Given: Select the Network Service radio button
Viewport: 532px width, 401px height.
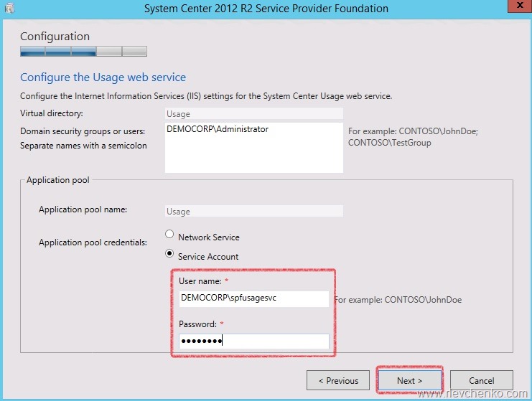Looking at the screenshot, I should pyautogui.click(x=169, y=235).
